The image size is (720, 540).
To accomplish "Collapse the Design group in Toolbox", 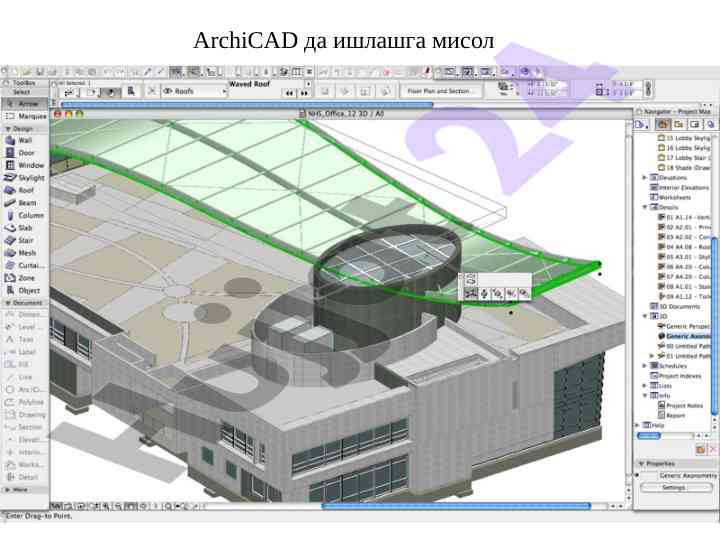I will pyautogui.click(x=7, y=129).
